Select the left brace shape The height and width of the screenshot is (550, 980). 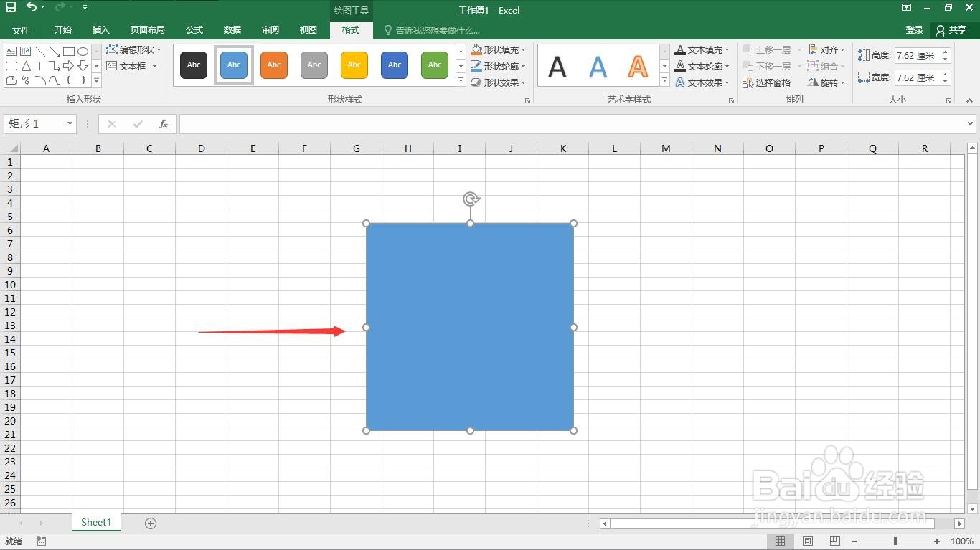(x=68, y=80)
